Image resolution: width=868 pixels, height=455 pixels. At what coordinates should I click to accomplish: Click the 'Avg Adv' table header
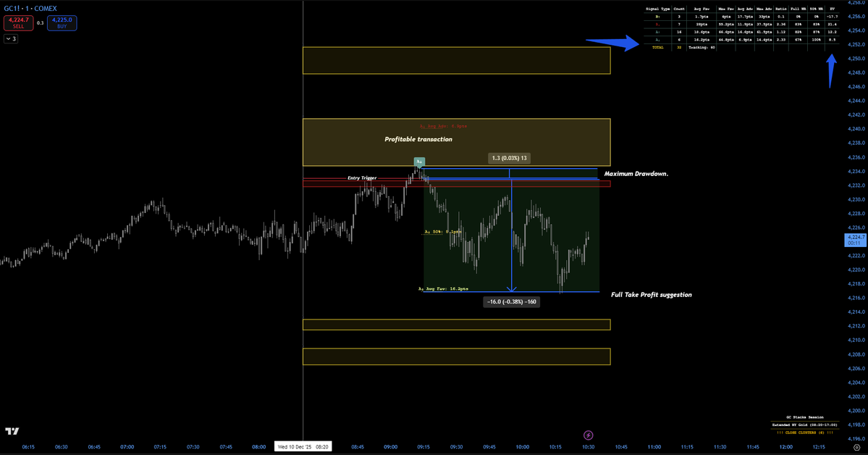(x=745, y=9)
